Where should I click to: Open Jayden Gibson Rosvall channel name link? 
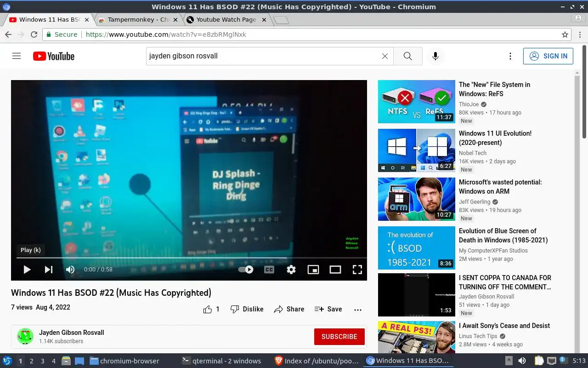(x=72, y=333)
